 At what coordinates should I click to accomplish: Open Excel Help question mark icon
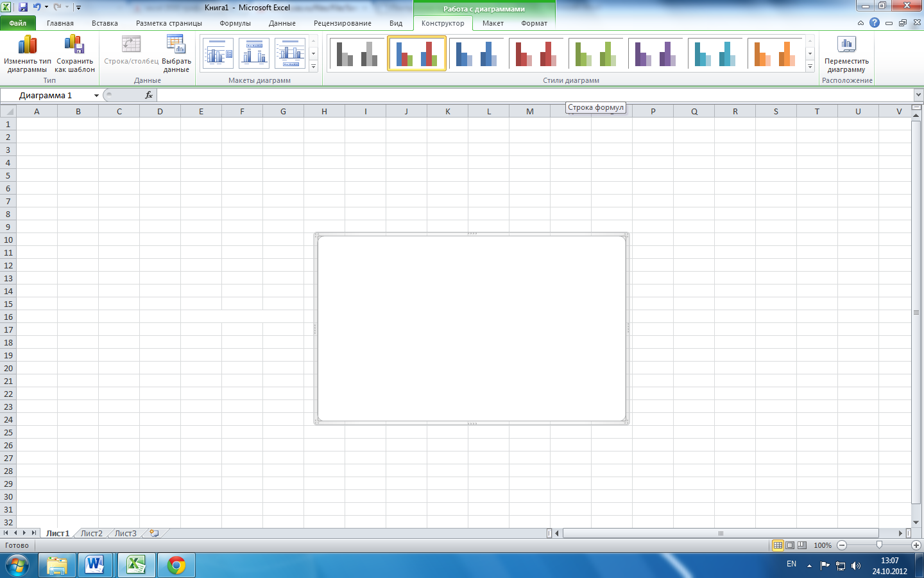click(x=874, y=22)
